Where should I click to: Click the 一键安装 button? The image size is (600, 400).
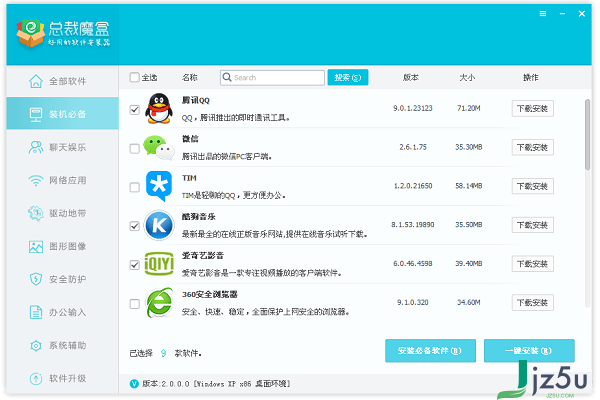pyautogui.click(x=529, y=351)
